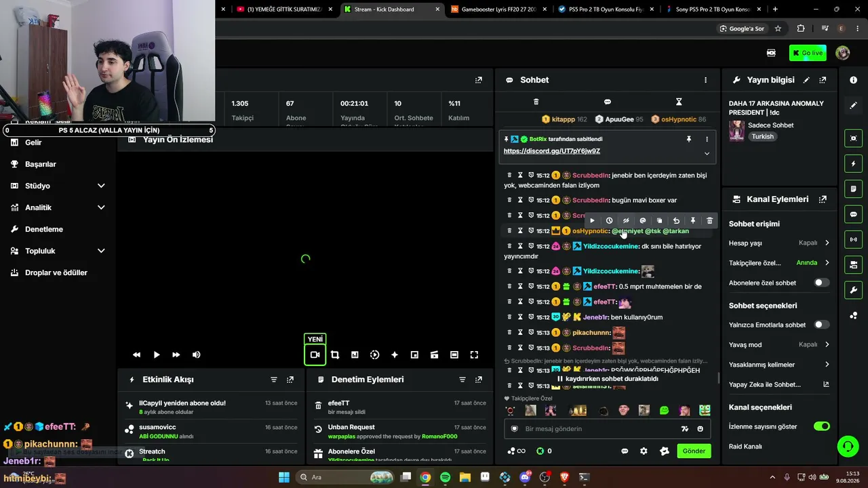
Task: Open the profile avatar menu
Action: (843, 53)
